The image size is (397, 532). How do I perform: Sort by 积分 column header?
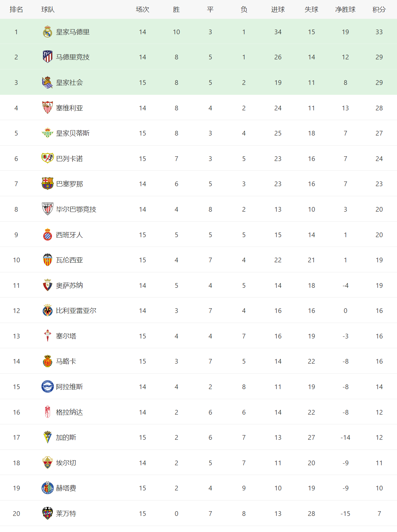[x=379, y=10]
